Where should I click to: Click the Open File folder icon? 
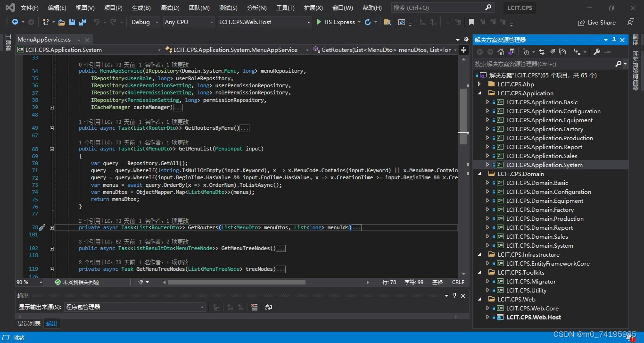61,22
